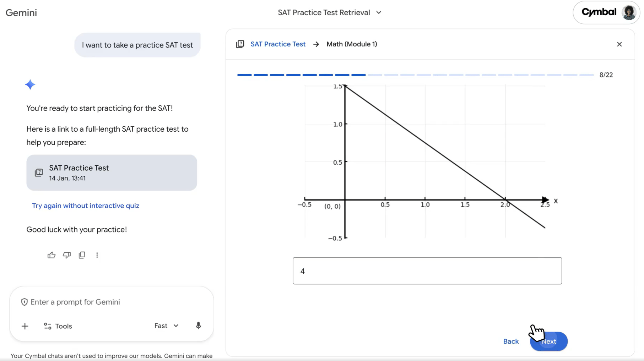Click the quiz progress bar

pos(415,75)
